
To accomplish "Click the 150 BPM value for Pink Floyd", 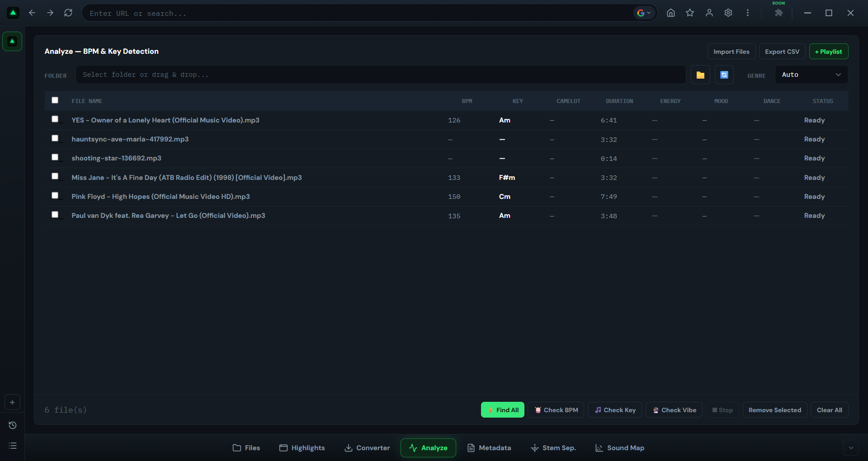I will tap(454, 197).
